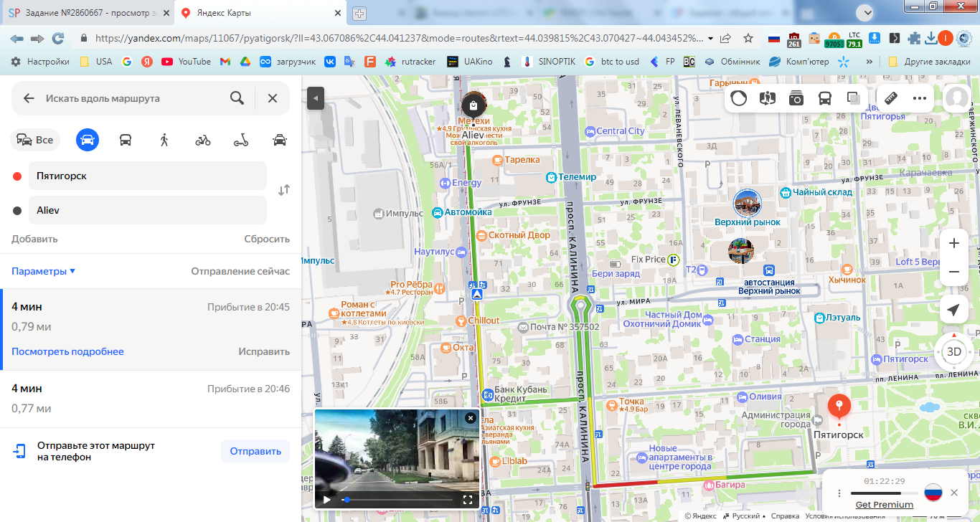The width and height of the screenshot is (980, 522).
Task: Open the map layers switcher icon
Action: pyautogui.click(x=854, y=98)
